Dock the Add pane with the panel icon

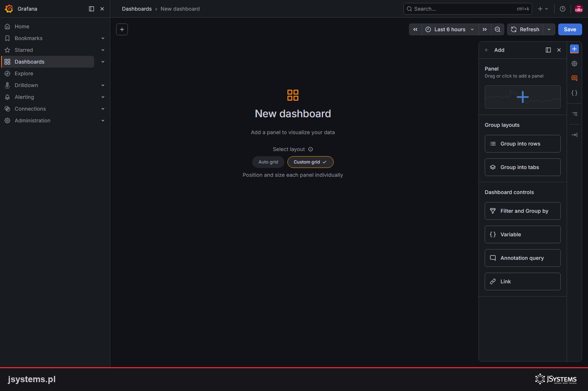(x=548, y=50)
